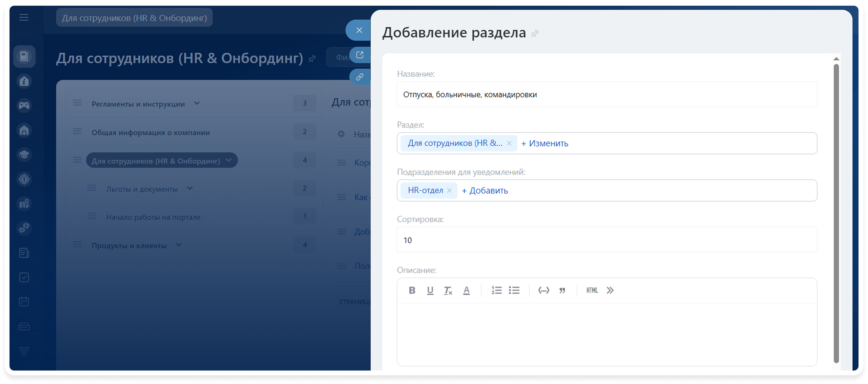This screenshot has height=384, width=868.
Task: Insert a code snippet in the description editor
Action: pyautogui.click(x=544, y=290)
